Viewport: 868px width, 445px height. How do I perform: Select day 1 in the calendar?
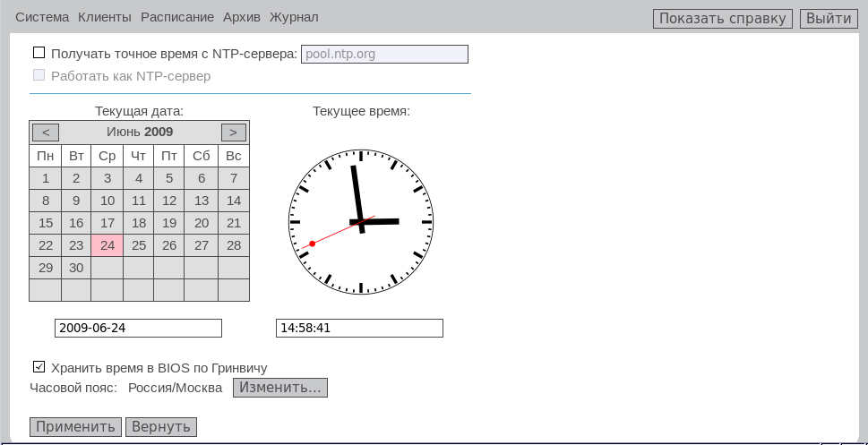point(46,178)
